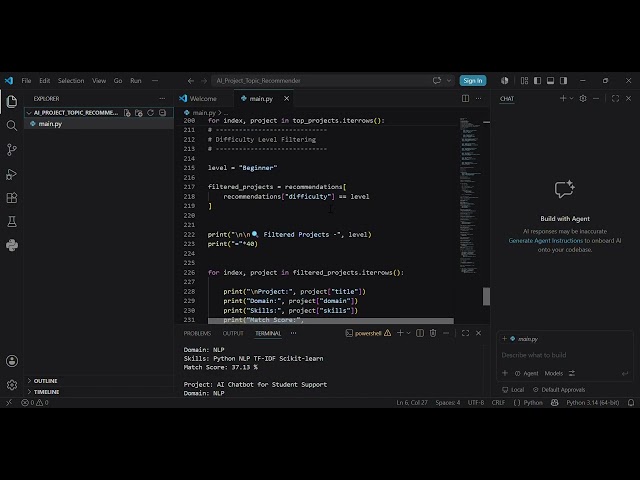
Task: Switch to the Welcome tab
Action: pyautogui.click(x=204, y=98)
